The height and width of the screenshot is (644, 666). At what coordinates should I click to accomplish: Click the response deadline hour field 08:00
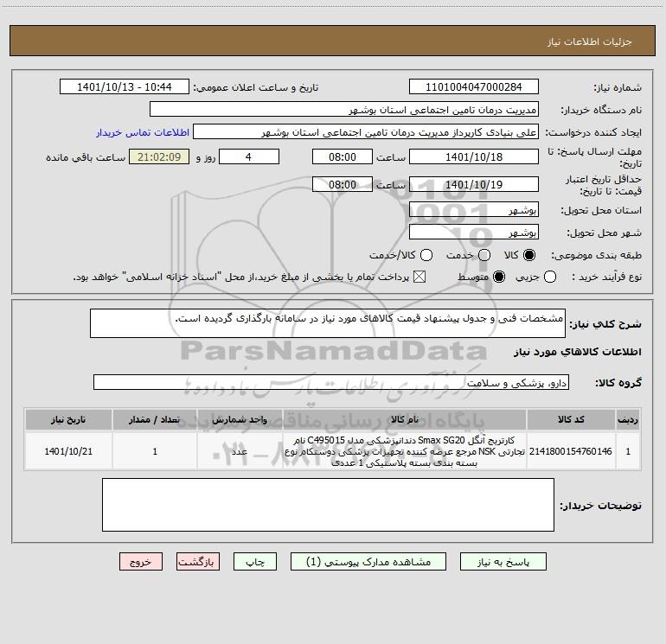point(343,156)
